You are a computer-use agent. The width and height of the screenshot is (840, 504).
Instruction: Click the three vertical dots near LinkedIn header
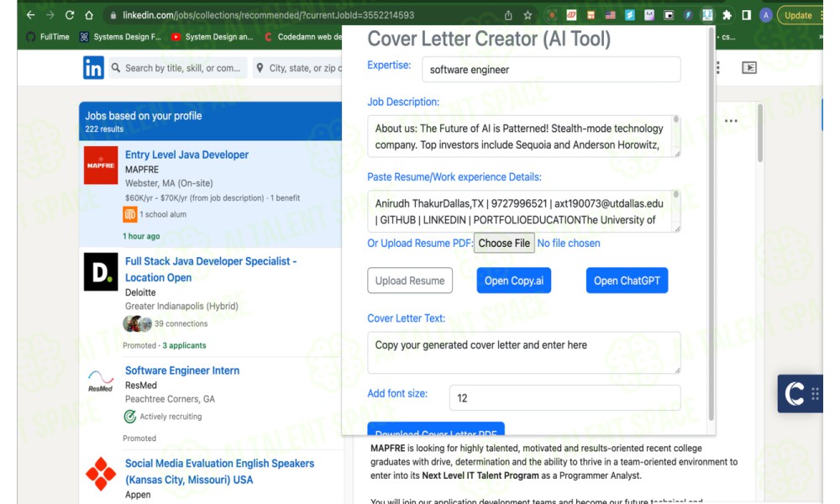(718, 68)
